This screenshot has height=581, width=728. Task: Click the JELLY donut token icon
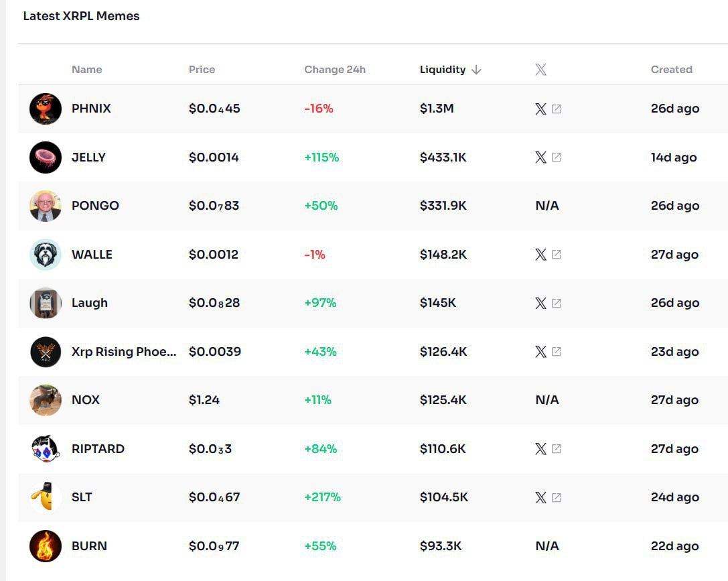pyautogui.click(x=45, y=157)
